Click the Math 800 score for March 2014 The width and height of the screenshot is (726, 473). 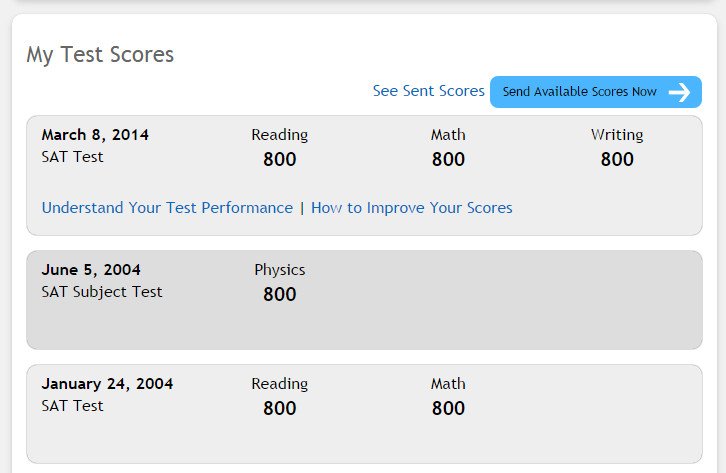[448, 159]
